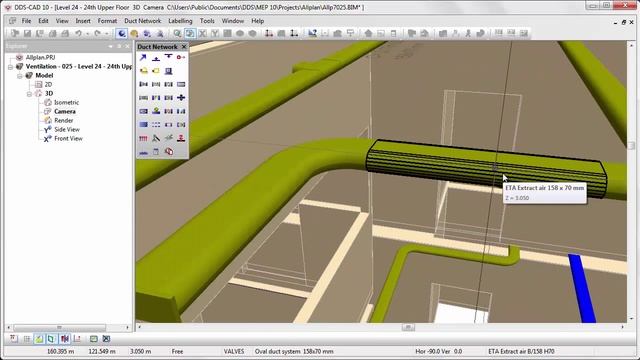Toggle the green highlighted bottom toolbar icon
This screenshot has width=640, height=360.
pos(39,338)
